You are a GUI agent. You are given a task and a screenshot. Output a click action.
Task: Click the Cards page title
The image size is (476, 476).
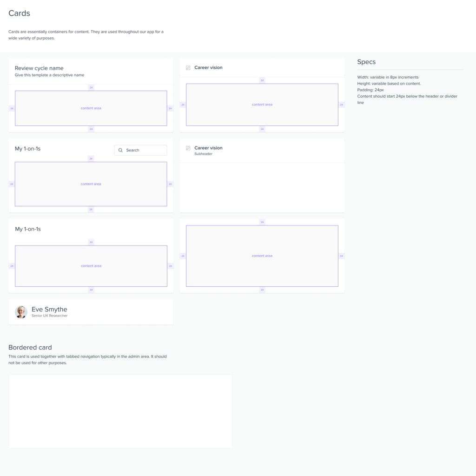pos(19,13)
